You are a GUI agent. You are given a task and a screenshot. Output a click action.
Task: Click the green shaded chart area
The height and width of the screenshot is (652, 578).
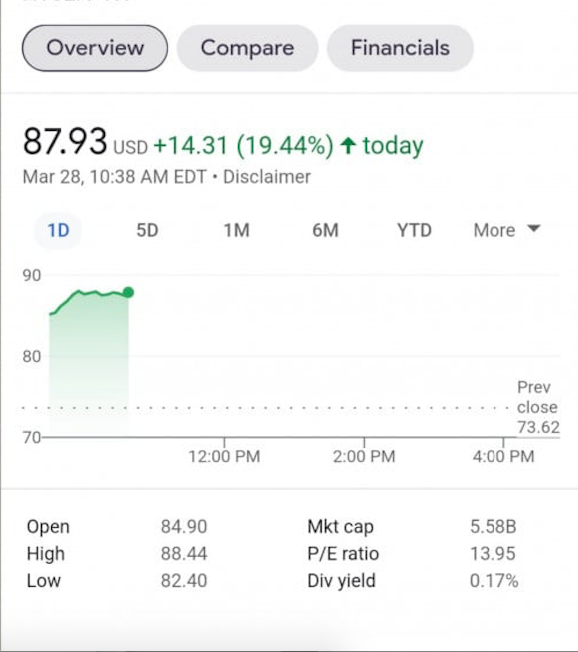point(89,366)
